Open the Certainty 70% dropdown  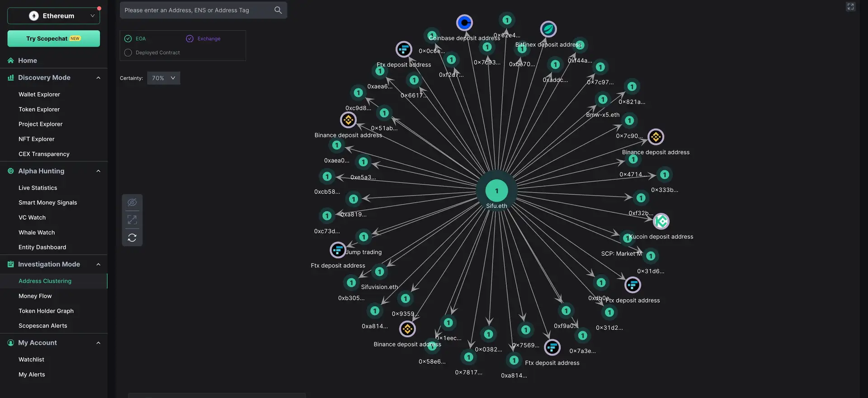pyautogui.click(x=163, y=78)
